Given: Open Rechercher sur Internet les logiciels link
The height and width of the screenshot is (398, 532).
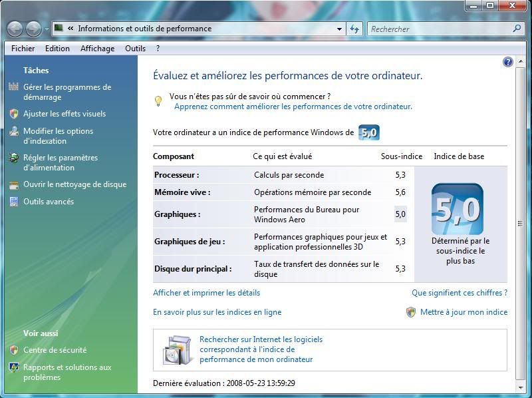Looking at the screenshot, I should tap(261, 349).
